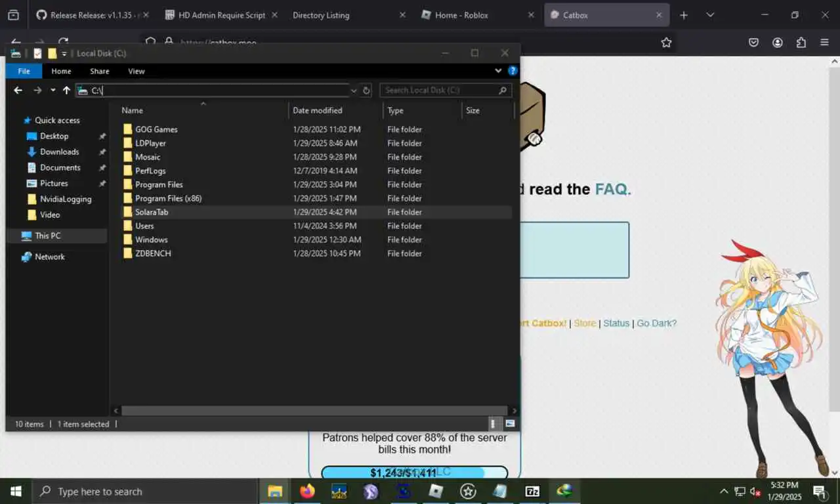Click the search magnifier in Explorer search box
Screen dimensions: 840x504
503,91
